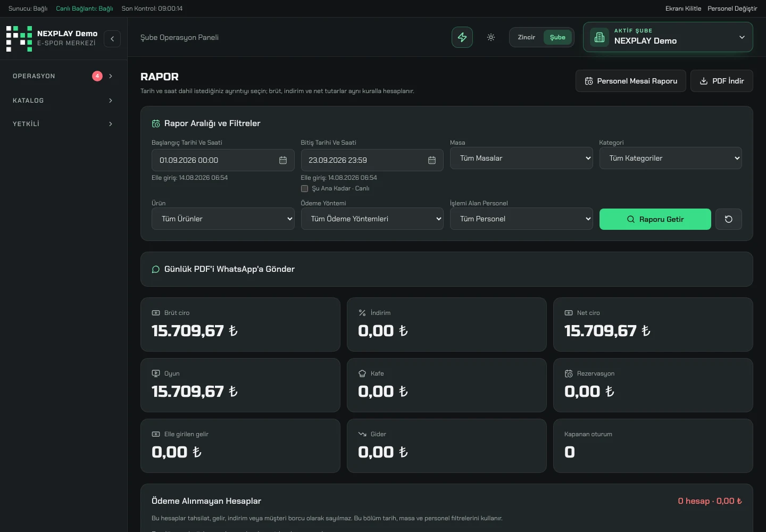
Task: Click the Sunucu: Bağlı status text
Action: coord(28,9)
